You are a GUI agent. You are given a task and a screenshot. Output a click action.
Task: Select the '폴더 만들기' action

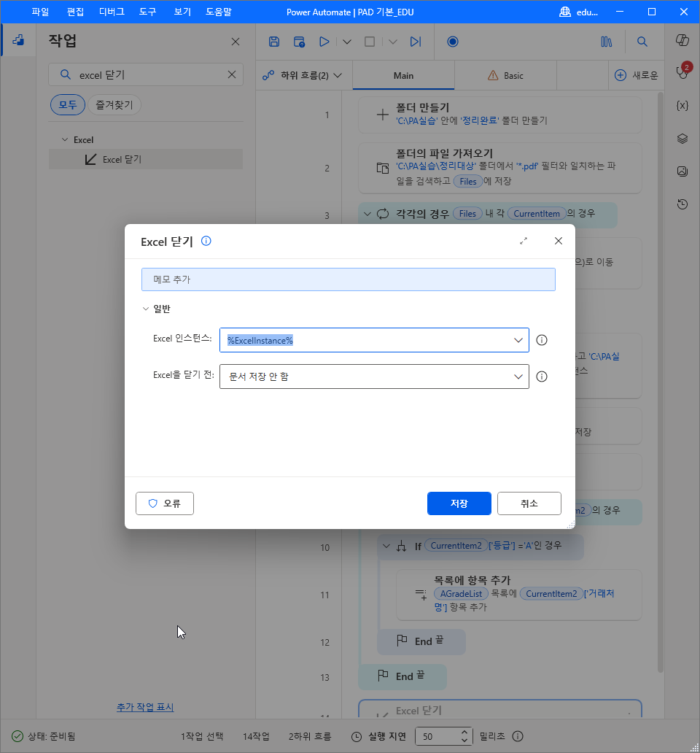coord(500,115)
